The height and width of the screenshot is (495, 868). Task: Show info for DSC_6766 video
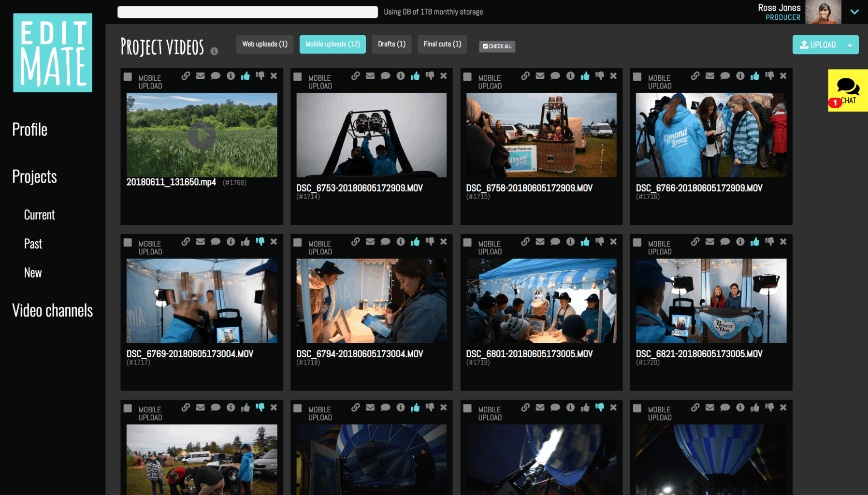pos(740,76)
